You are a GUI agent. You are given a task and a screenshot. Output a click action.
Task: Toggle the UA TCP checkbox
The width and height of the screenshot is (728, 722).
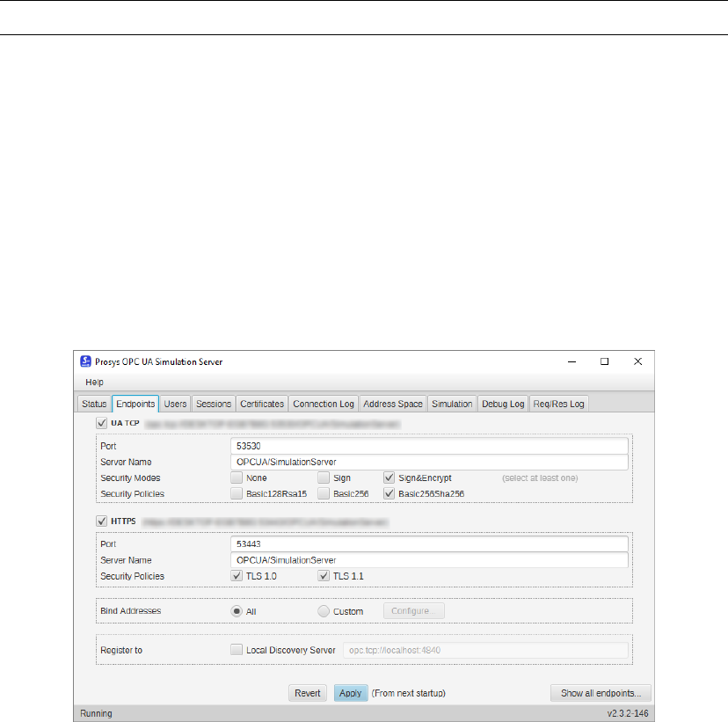[102, 423]
